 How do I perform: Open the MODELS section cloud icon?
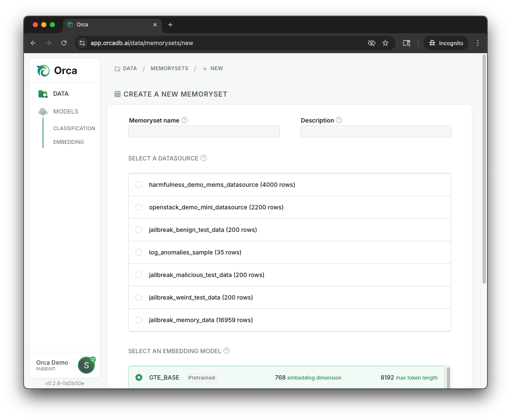coord(43,111)
